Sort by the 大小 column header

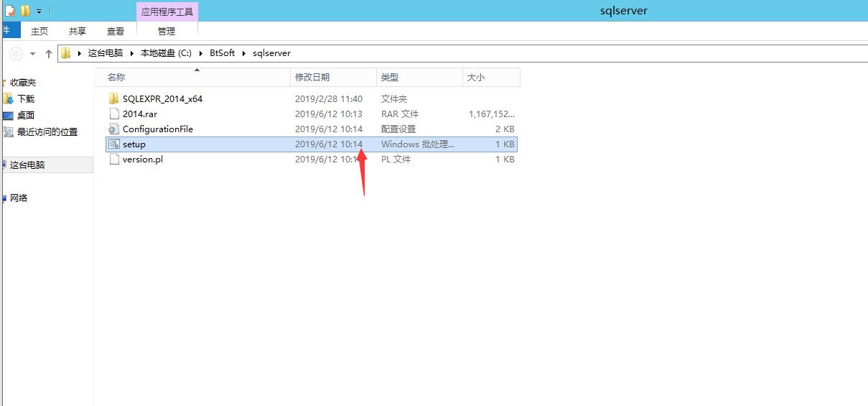click(491, 77)
